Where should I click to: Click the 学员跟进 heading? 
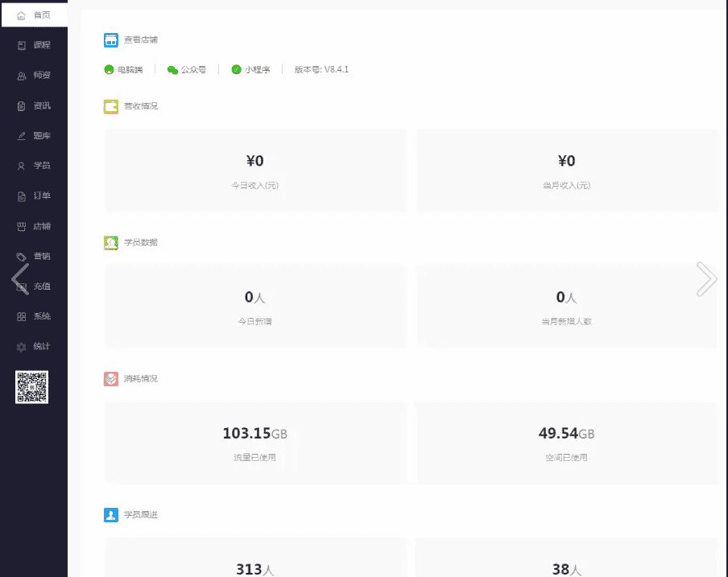click(x=141, y=515)
